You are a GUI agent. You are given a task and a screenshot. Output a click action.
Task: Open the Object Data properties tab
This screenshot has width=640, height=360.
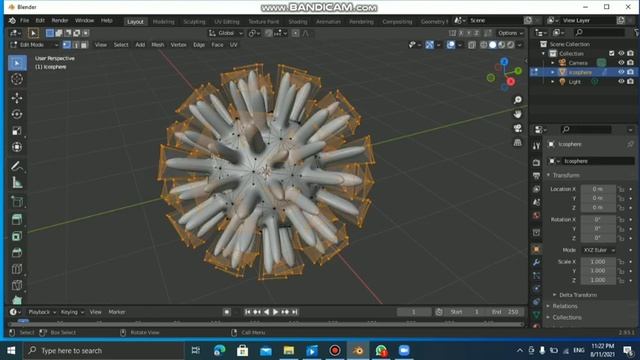tap(536, 315)
